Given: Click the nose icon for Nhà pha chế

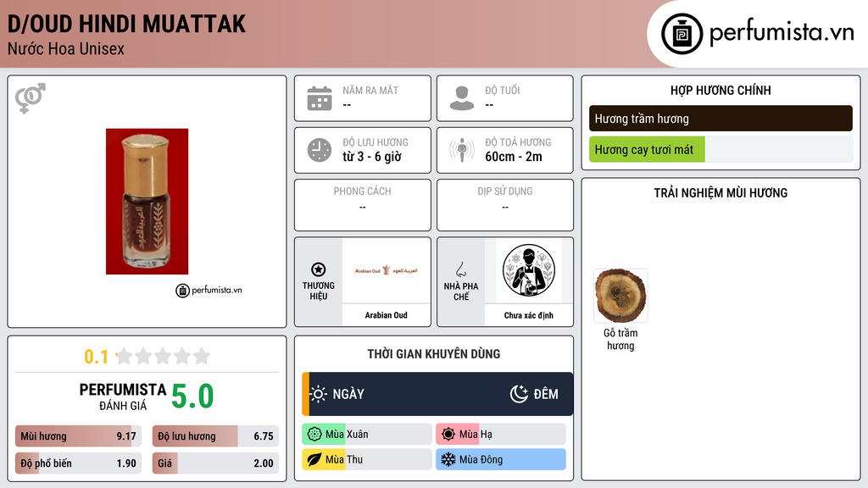Looking at the screenshot, I should (x=460, y=270).
